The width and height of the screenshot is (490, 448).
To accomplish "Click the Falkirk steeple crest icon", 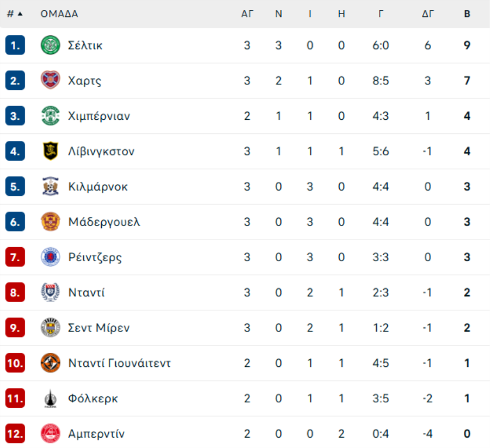I will point(50,398).
